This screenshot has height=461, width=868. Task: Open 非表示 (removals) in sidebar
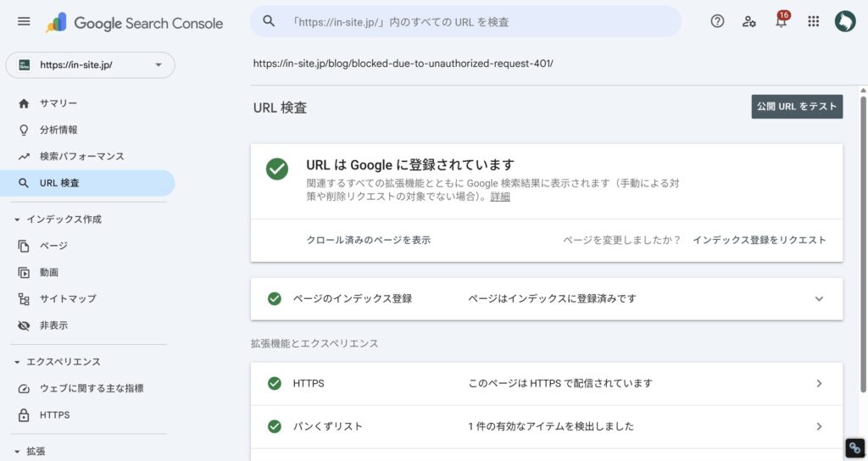[x=53, y=325]
